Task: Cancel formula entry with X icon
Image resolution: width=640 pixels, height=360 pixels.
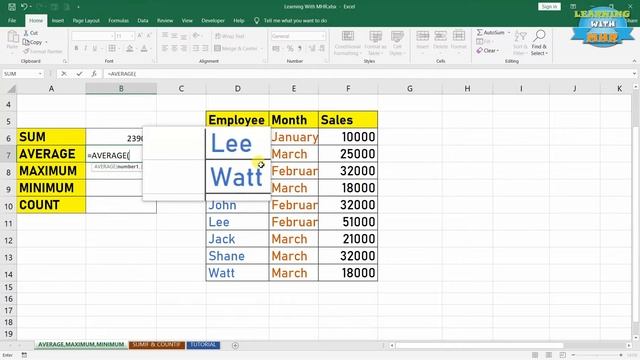Action: tap(64, 73)
